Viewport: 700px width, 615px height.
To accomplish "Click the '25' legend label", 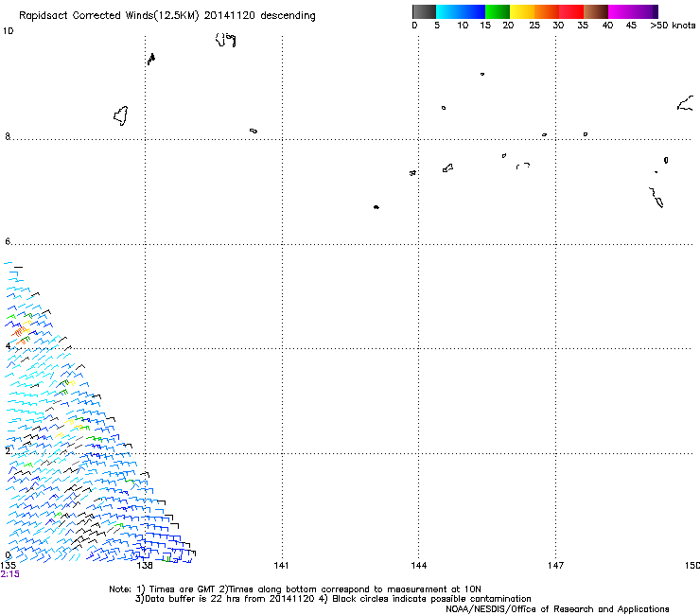I will (x=534, y=26).
